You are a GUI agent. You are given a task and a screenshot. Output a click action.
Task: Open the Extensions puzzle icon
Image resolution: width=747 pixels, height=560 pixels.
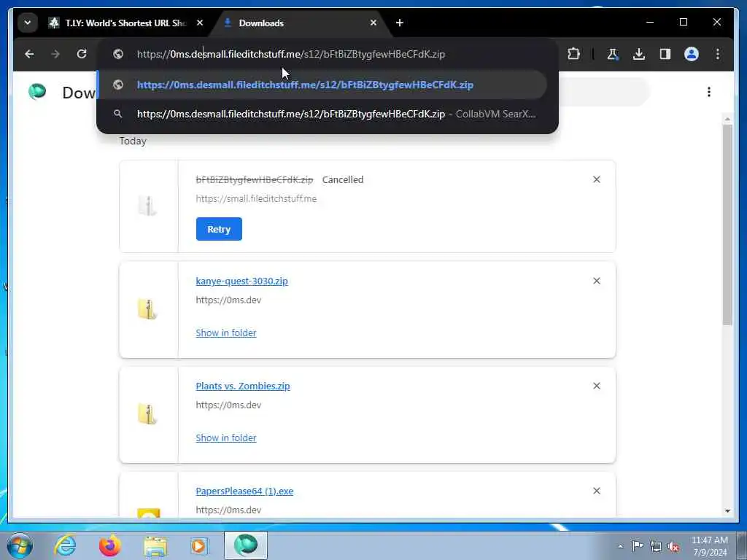tap(573, 54)
